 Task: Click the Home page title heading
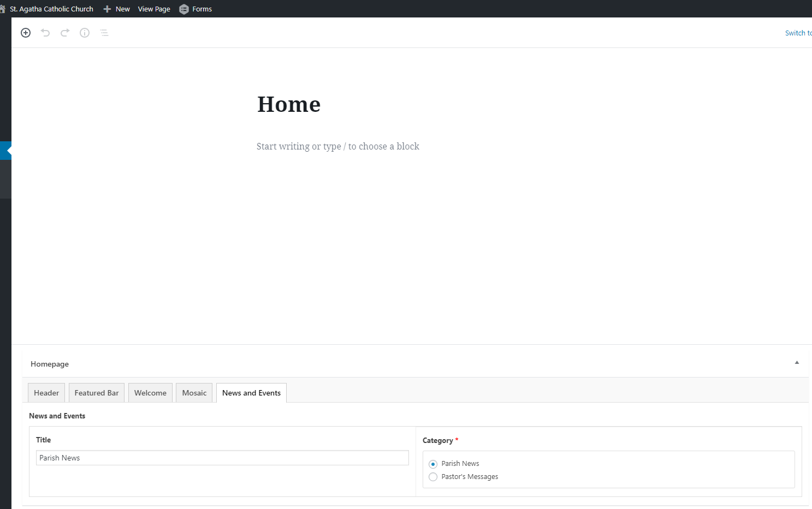(289, 104)
